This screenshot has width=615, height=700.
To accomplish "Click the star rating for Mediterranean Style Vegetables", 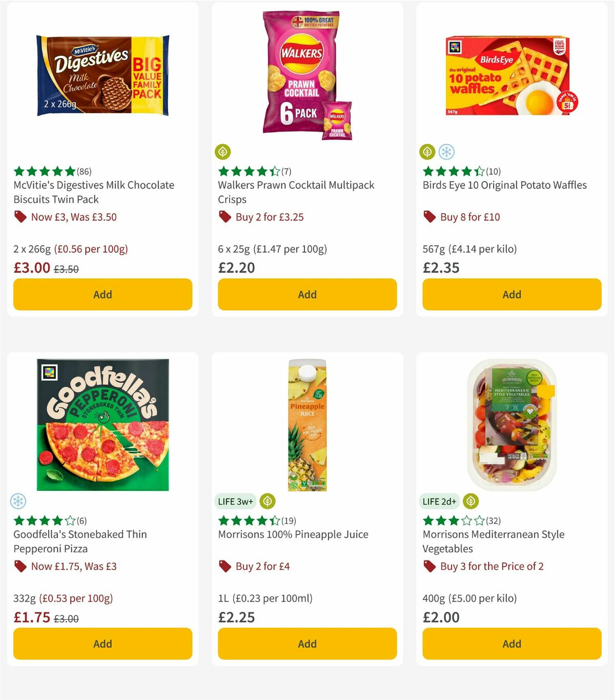I will click(451, 520).
